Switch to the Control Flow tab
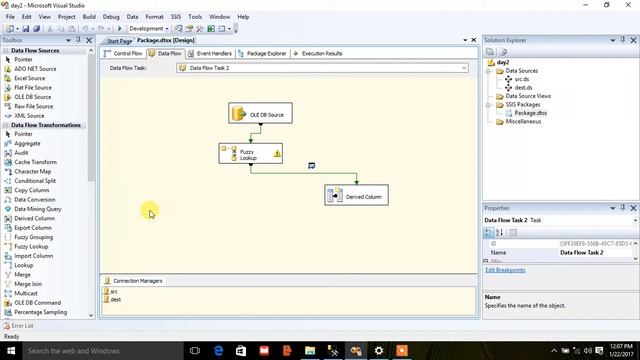This screenshot has height=360, width=640. [123, 53]
